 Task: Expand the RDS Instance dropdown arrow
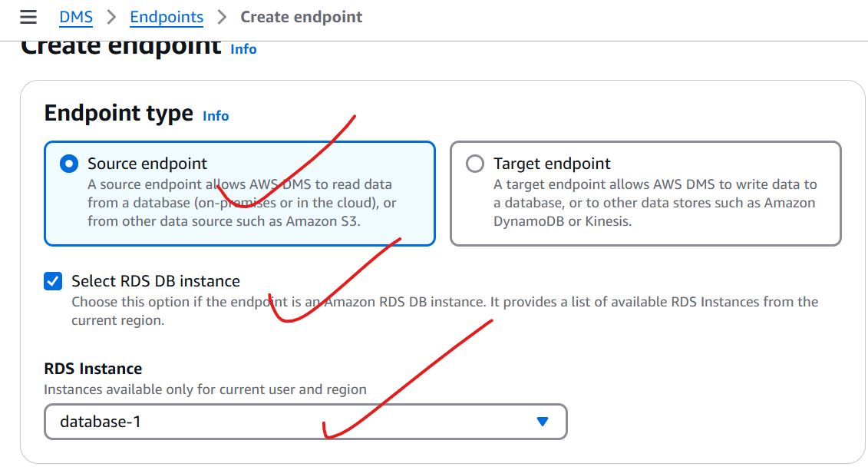[x=543, y=422]
